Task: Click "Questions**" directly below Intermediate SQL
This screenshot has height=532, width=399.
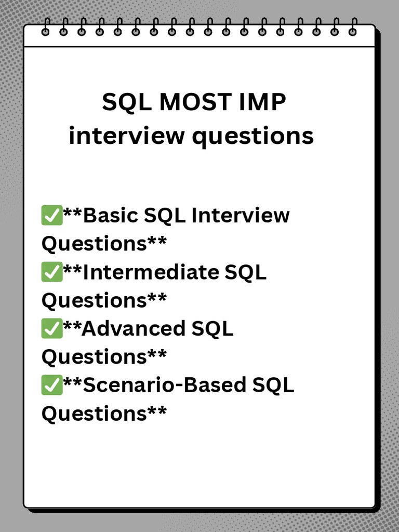Action: click(x=104, y=300)
